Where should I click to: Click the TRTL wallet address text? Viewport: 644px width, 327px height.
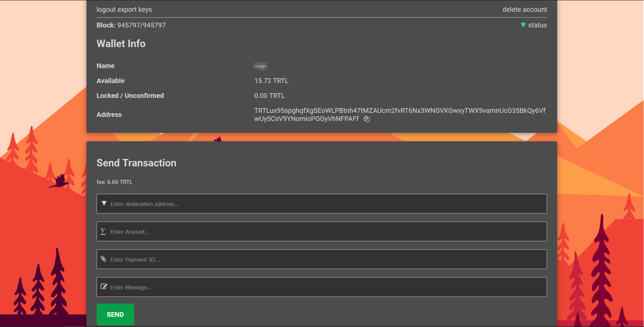(x=399, y=111)
